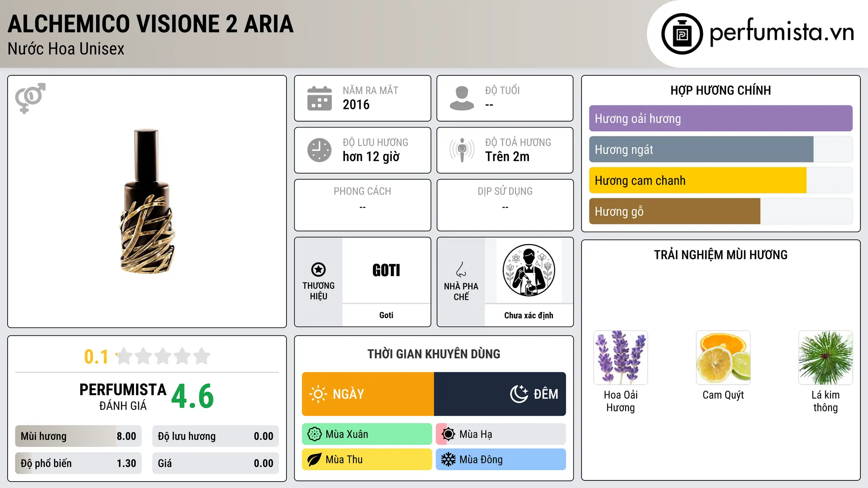Click the sun icon for Mùa Hạ

coord(448,434)
